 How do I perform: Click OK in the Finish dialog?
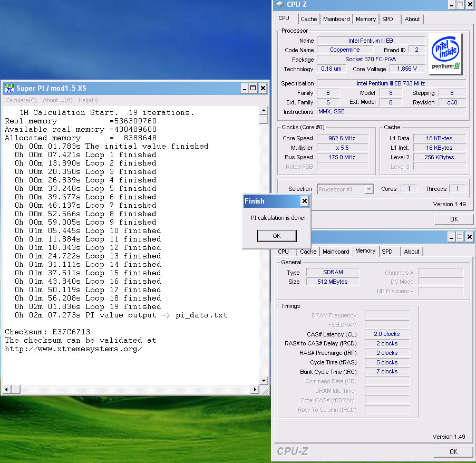point(277,236)
